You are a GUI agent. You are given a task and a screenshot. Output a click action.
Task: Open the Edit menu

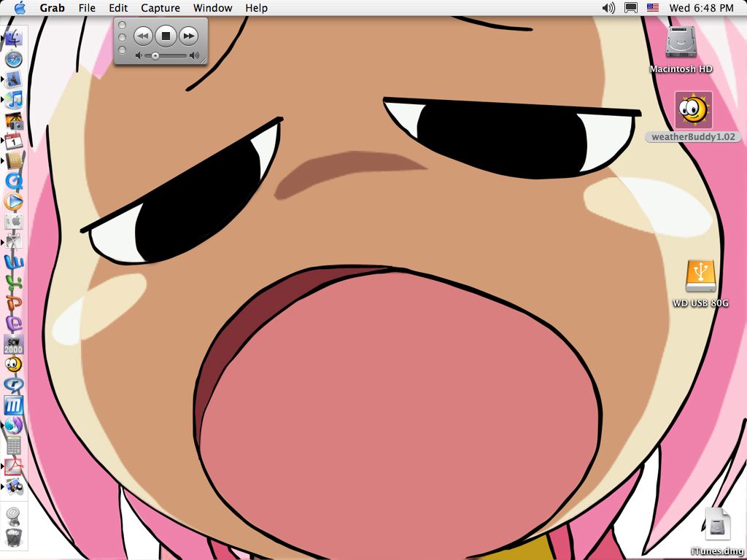[x=118, y=8]
